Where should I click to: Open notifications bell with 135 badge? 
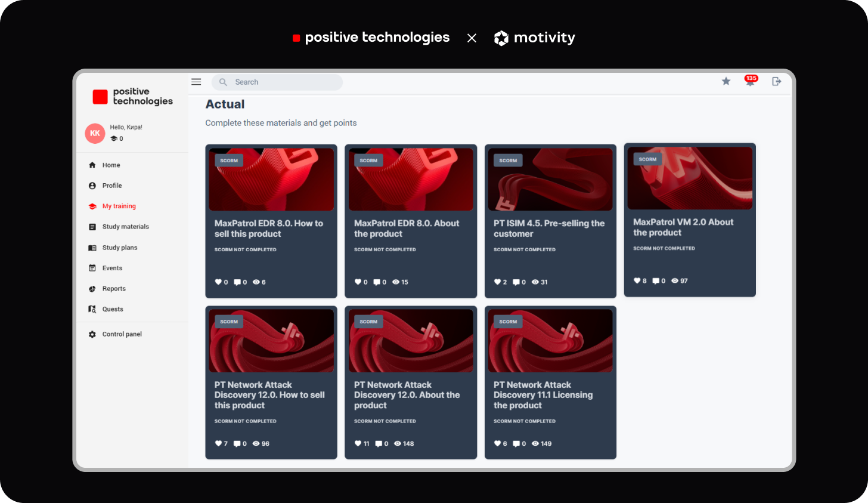point(750,82)
